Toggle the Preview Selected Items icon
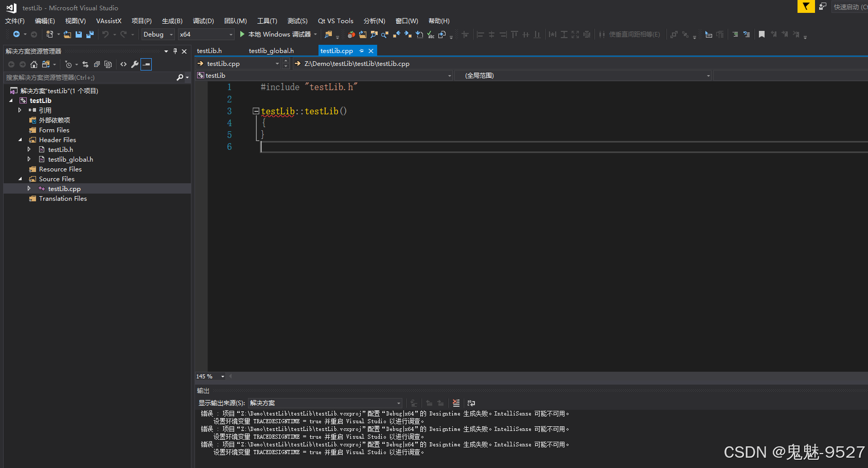Viewport: 868px width, 468px height. (146, 64)
